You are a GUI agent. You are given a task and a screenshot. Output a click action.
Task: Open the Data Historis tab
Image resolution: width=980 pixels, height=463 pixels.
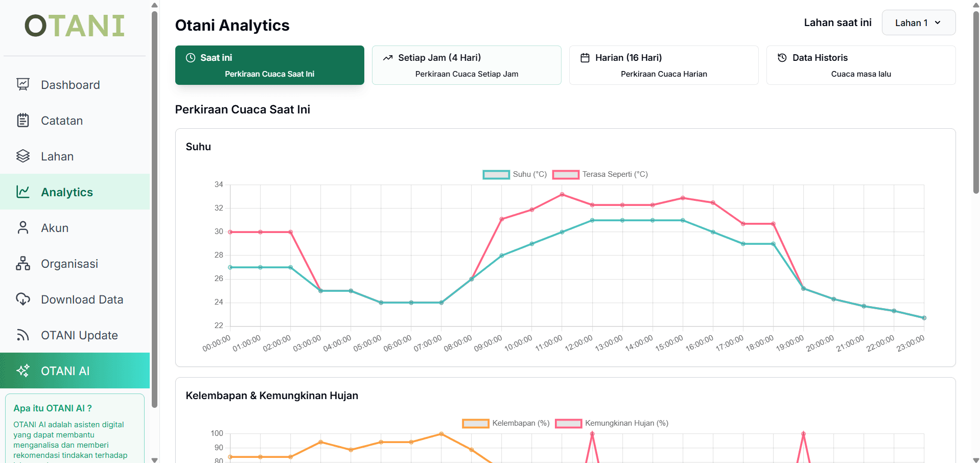click(x=860, y=65)
